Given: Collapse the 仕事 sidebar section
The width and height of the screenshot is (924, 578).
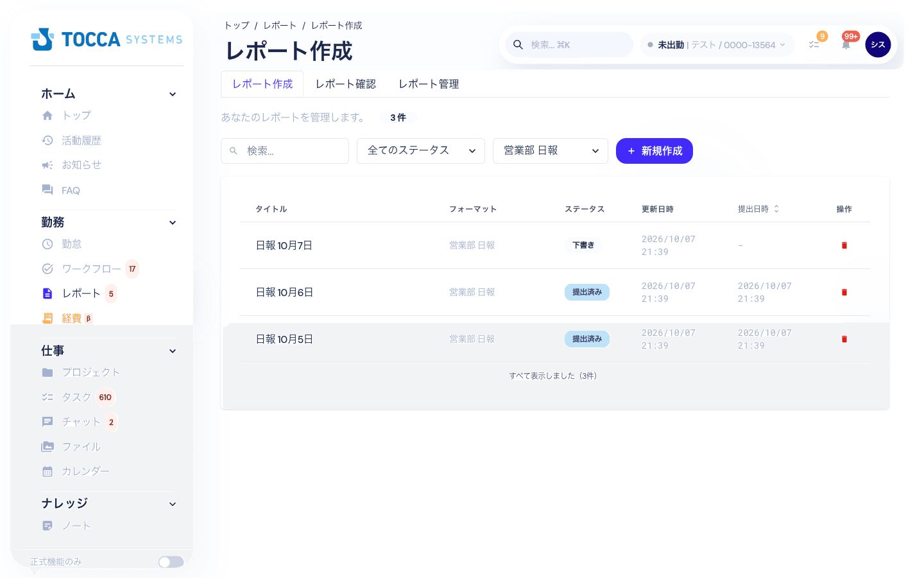Looking at the screenshot, I should click(x=173, y=351).
